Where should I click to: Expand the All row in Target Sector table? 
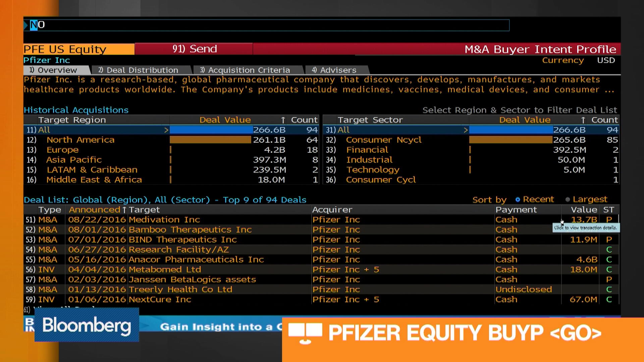[466, 130]
